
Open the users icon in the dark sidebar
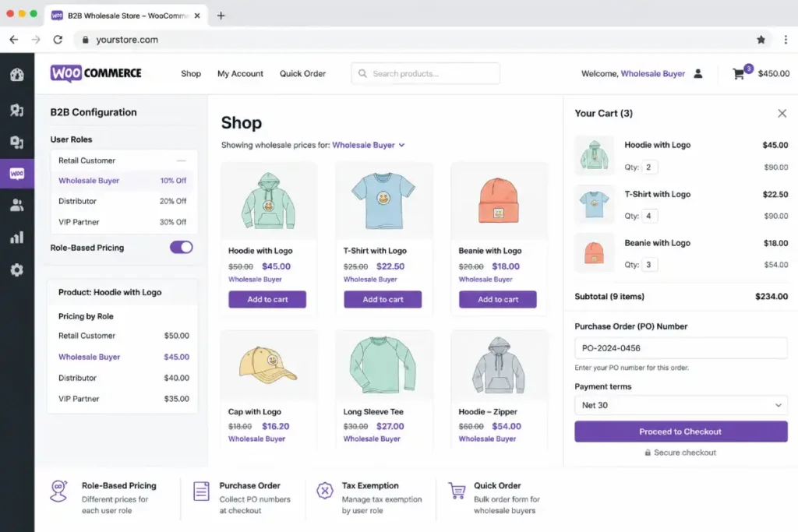click(17, 205)
